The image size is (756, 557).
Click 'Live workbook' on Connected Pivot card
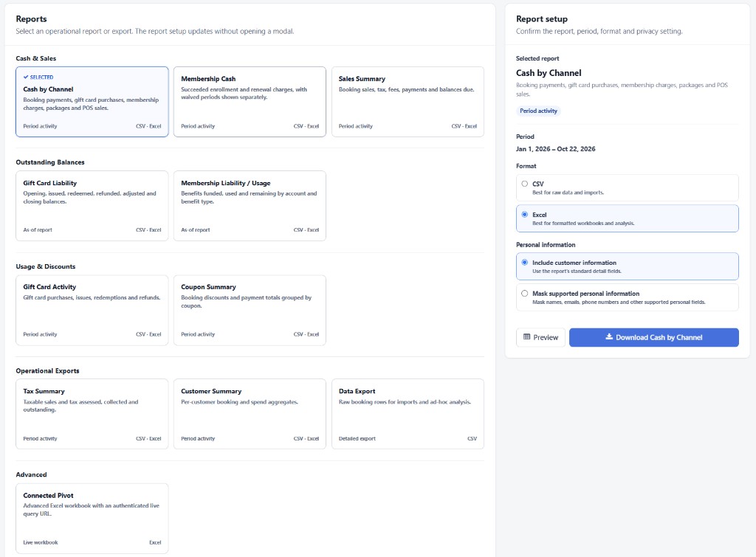(x=41, y=542)
